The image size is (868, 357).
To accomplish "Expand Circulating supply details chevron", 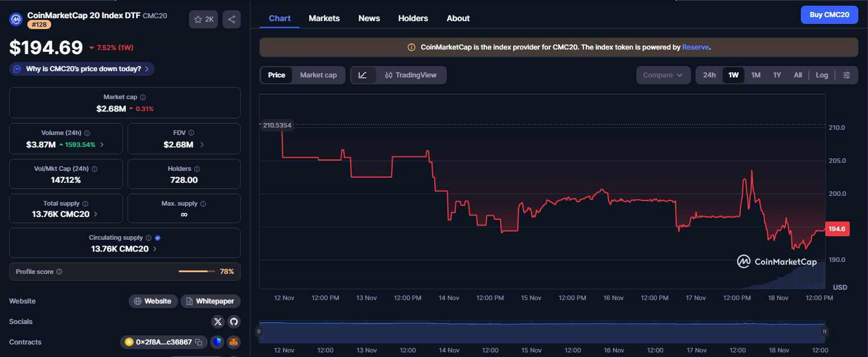I will [155, 249].
